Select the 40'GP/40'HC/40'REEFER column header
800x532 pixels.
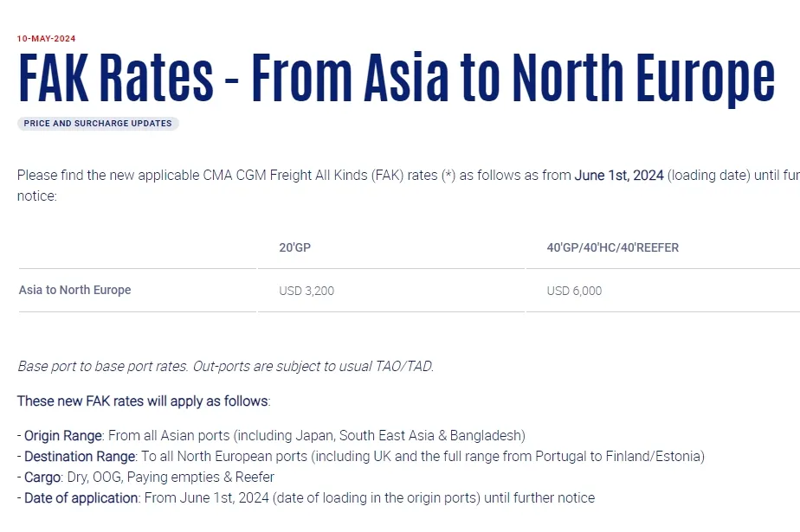[x=613, y=247]
